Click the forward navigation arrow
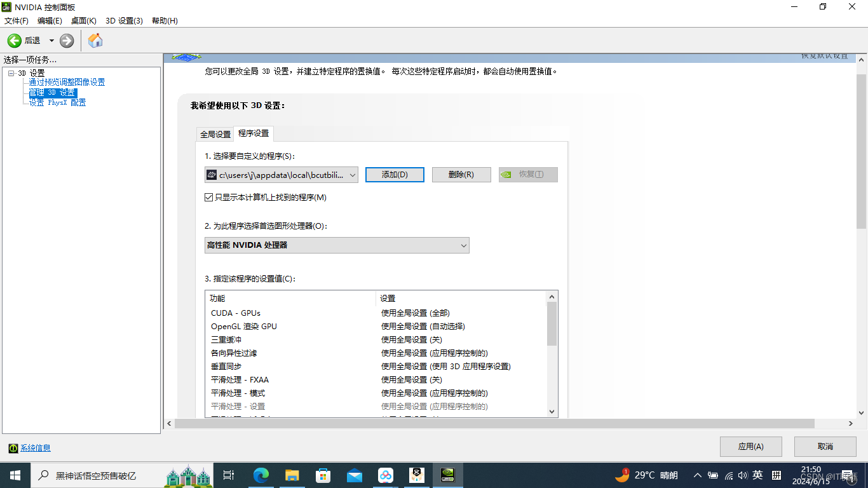868x488 pixels. coord(67,41)
